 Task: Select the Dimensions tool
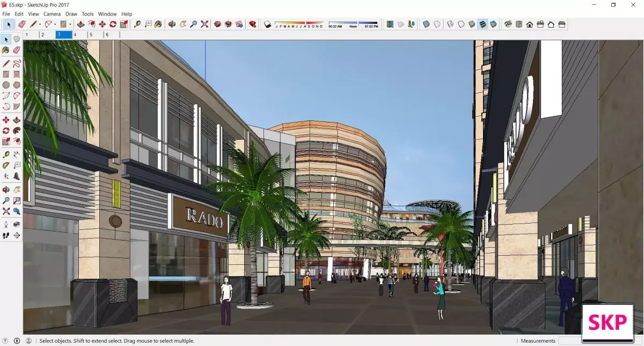(x=17, y=155)
